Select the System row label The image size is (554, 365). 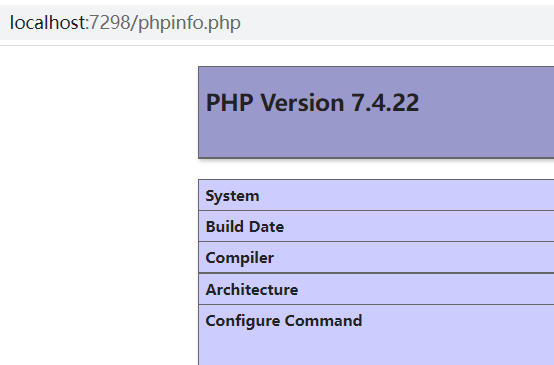click(232, 196)
